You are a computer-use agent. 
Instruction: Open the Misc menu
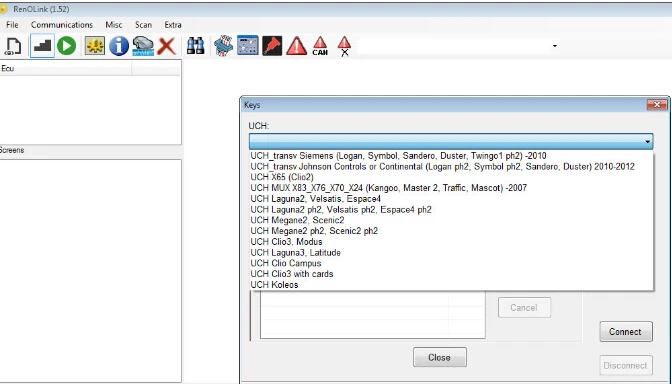[x=114, y=25]
